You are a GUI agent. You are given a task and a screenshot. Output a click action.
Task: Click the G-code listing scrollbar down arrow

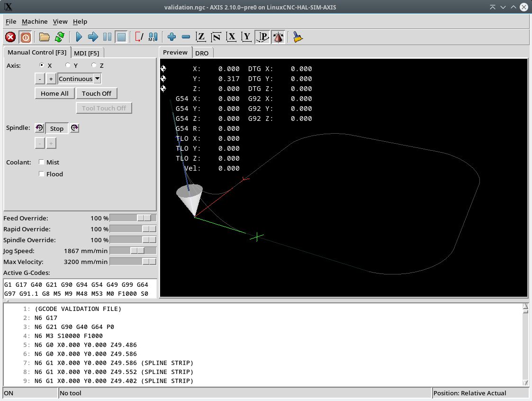click(x=525, y=383)
